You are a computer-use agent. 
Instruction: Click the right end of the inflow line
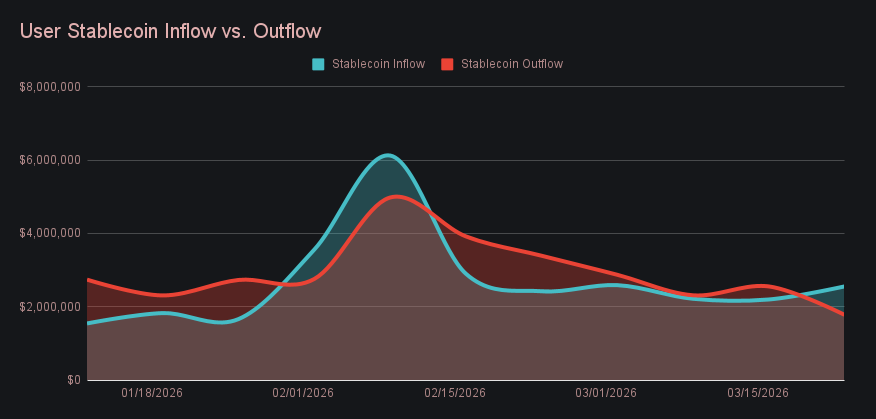[843, 287]
